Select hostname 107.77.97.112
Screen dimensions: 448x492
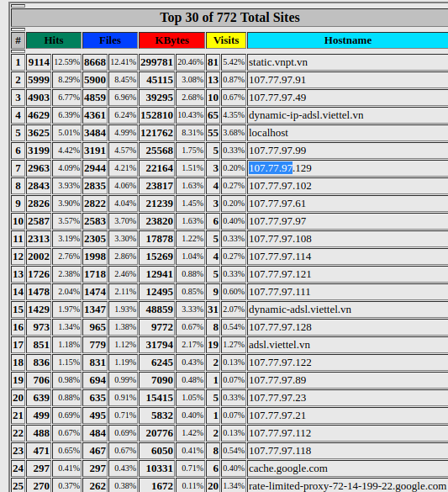[x=280, y=433]
